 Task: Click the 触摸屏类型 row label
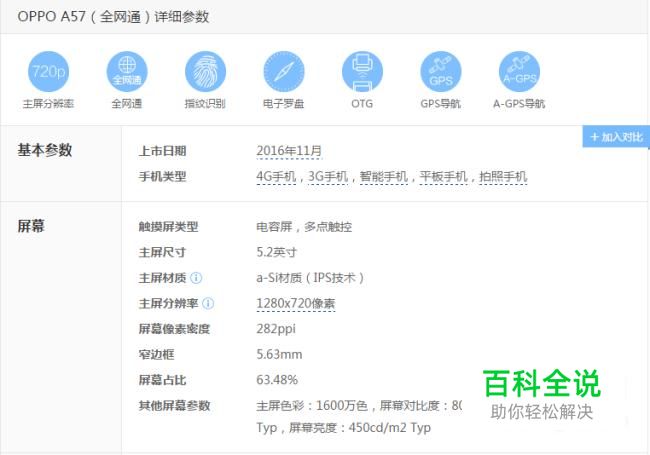point(168,227)
